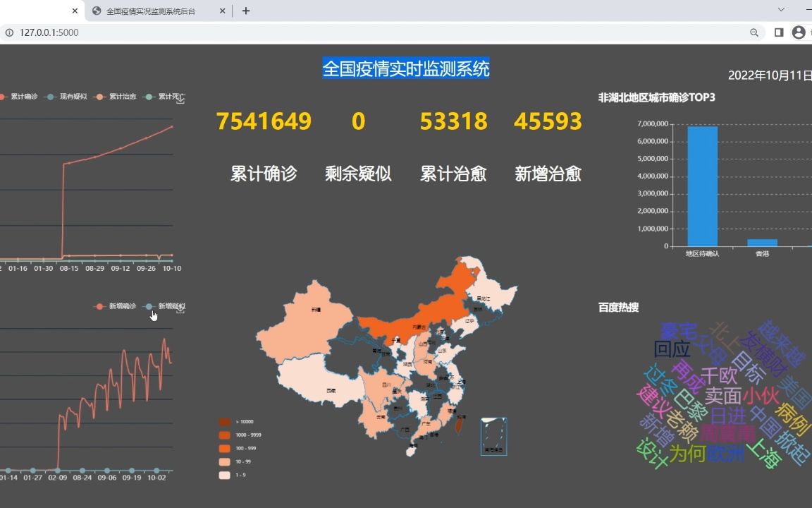
Task: Open the browser side panel
Action: (x=778, y=32)
